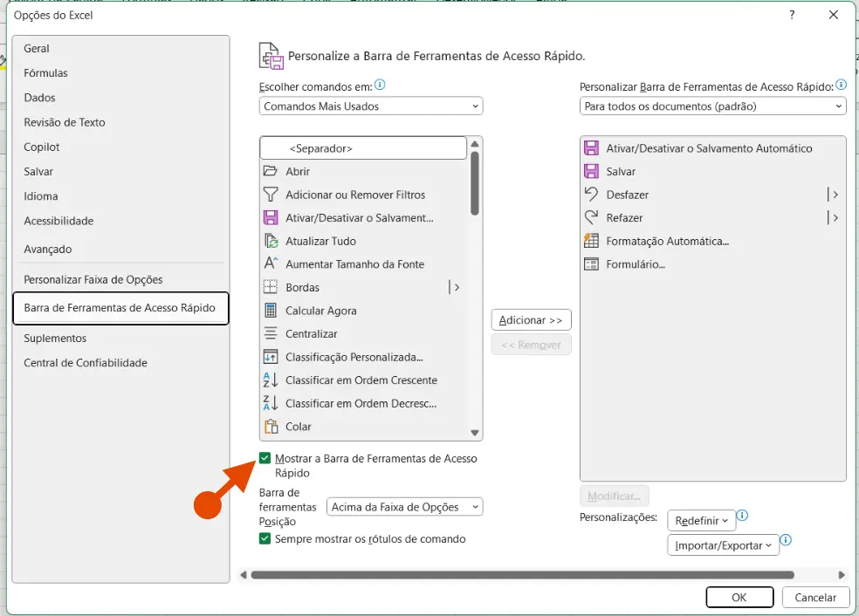Open the Acima da Faixa de Opções dropdown
859x616 pixels.
point(404,507)
